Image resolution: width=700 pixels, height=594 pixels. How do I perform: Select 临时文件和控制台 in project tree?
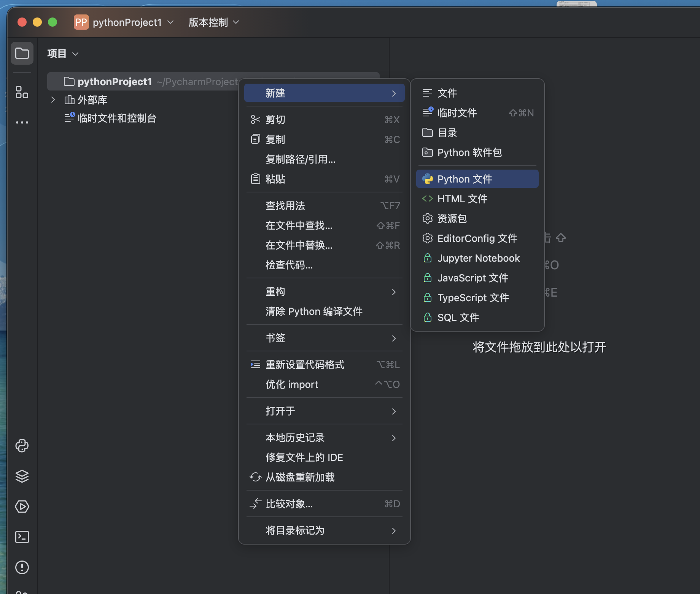[x=117, y=118]
